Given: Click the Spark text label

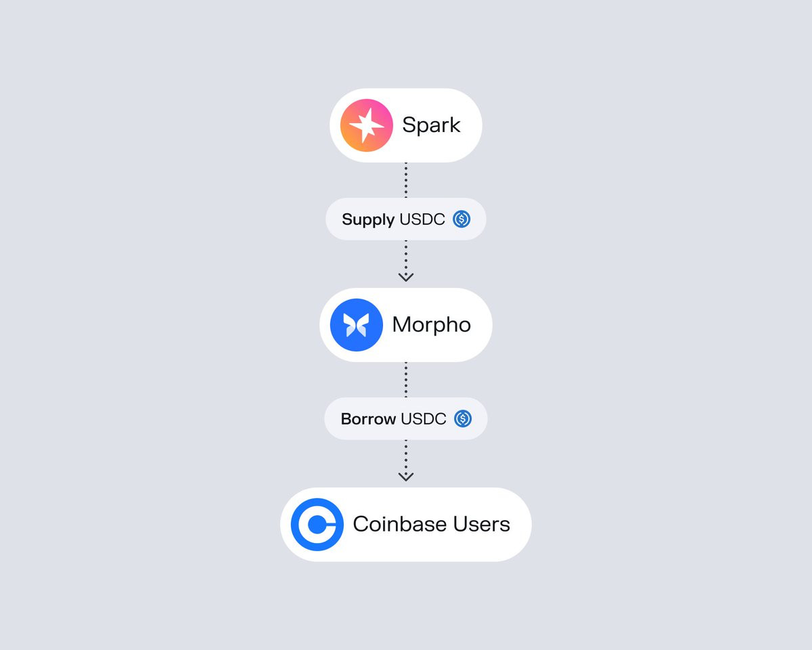Looking at the screenshot, I should 431,125.
